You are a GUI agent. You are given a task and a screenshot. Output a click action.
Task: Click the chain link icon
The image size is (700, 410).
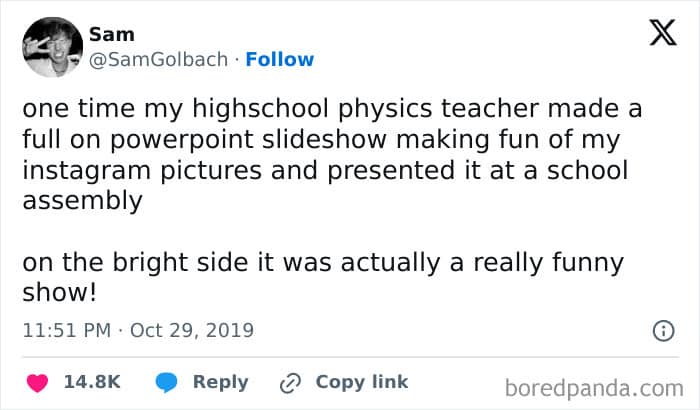point(292,382)
